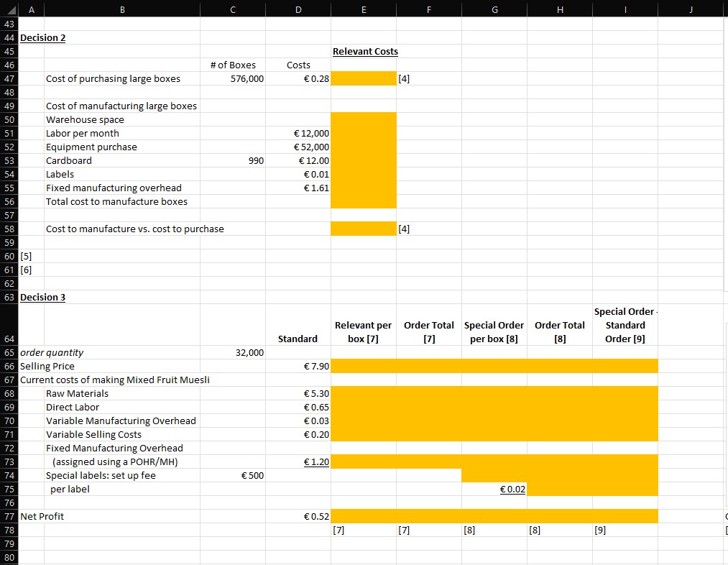
Task: Select the 'Warehouse space' label
Action: point(85,120)
